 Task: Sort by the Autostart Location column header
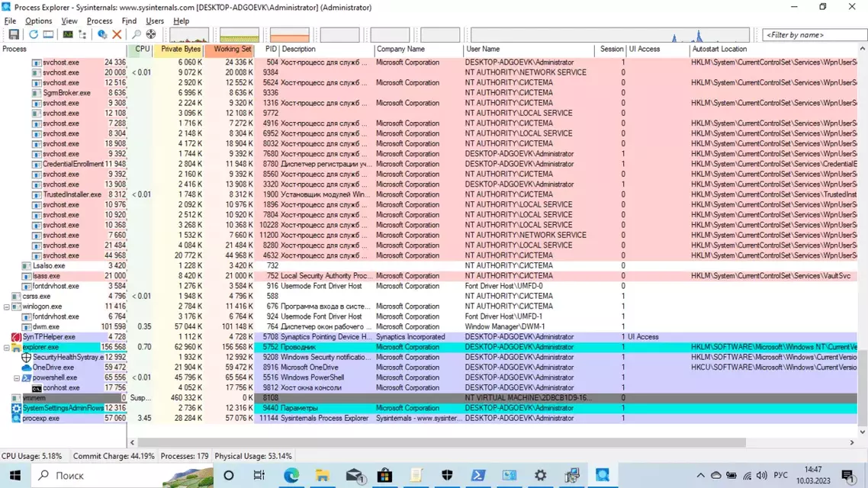(x=774, y=50)
